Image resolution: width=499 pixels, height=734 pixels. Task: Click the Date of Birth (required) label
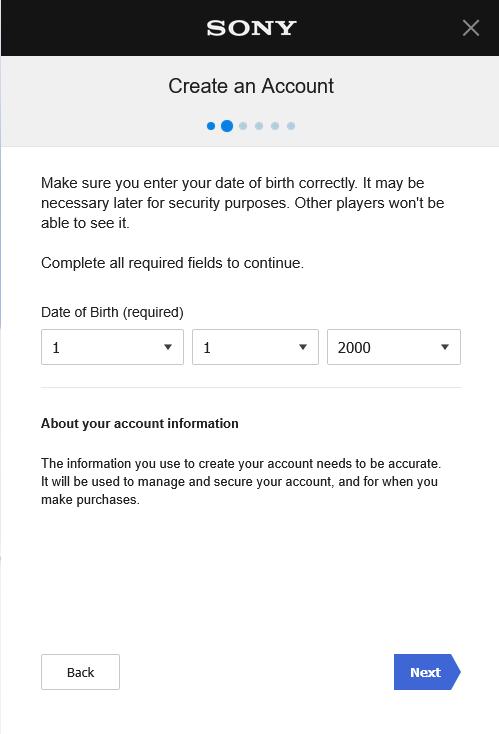[112, 312]
